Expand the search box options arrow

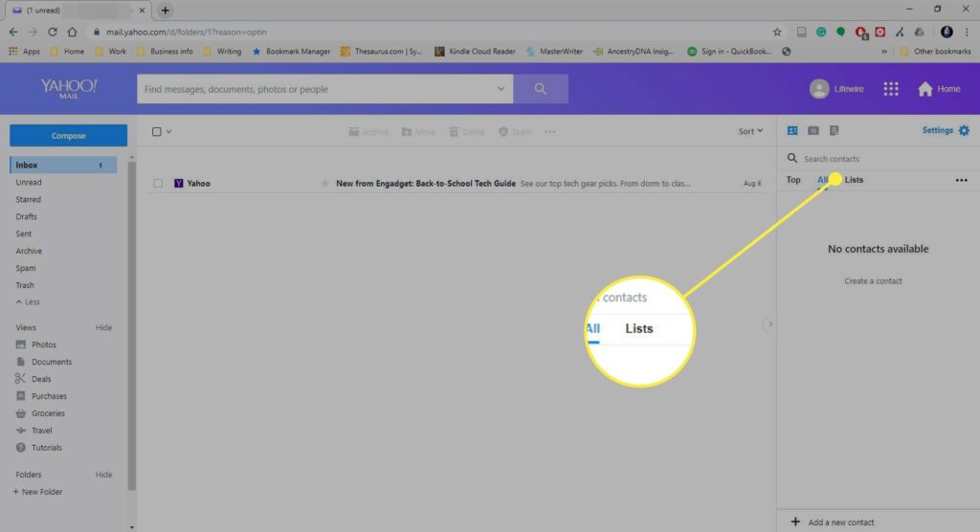(x=500, y=89)
